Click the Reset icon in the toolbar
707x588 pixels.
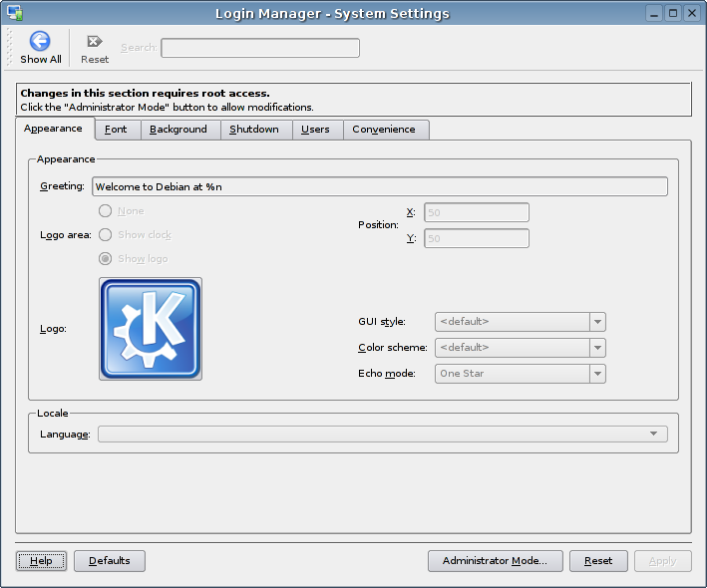pyautogui.click(x=95, y=42)
